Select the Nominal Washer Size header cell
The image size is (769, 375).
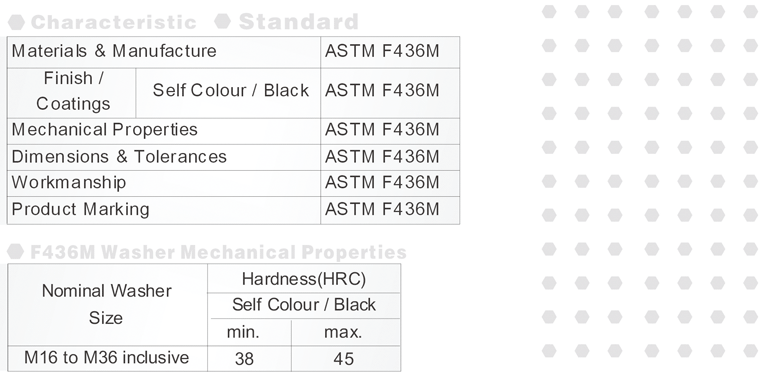[107, 304]
